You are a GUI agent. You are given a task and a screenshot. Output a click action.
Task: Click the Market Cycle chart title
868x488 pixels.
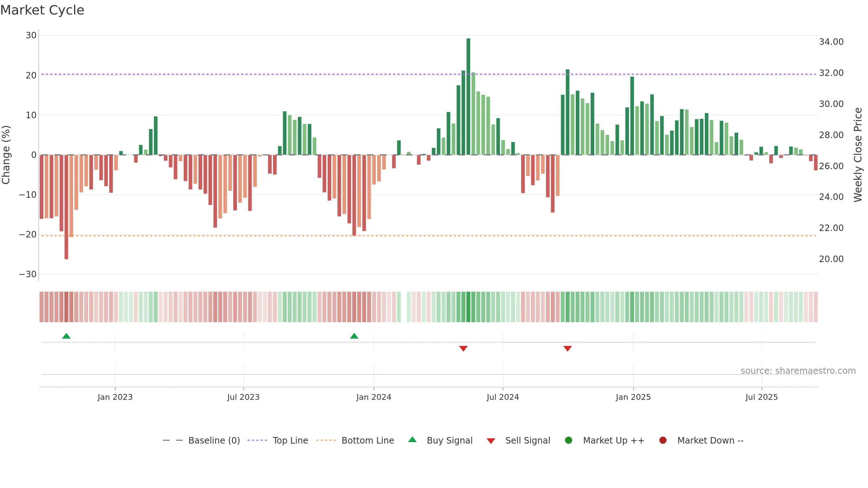coord(42,10)
